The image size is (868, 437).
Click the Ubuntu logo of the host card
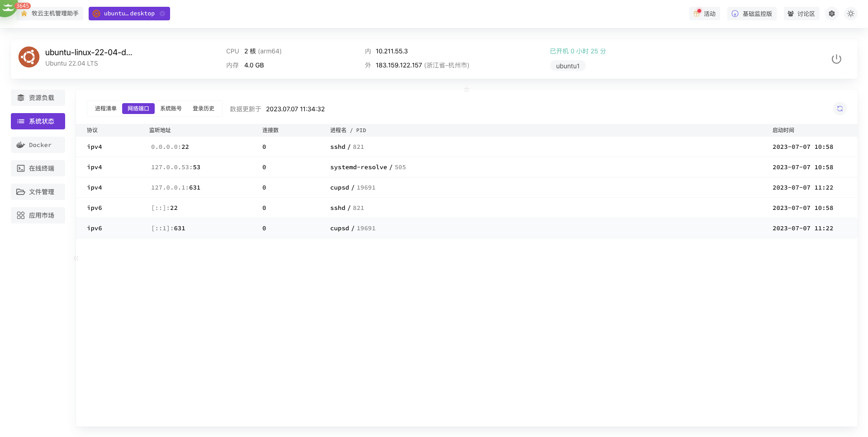tap(29, 57)
